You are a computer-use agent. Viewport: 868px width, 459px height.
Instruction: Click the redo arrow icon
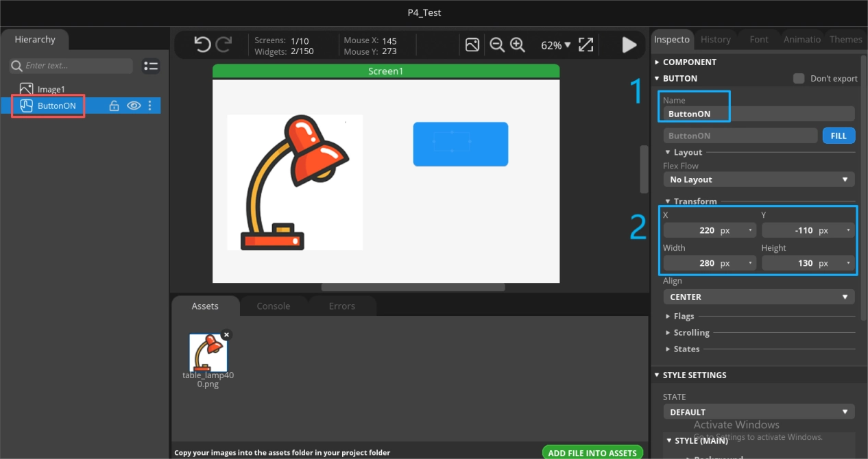224,45
